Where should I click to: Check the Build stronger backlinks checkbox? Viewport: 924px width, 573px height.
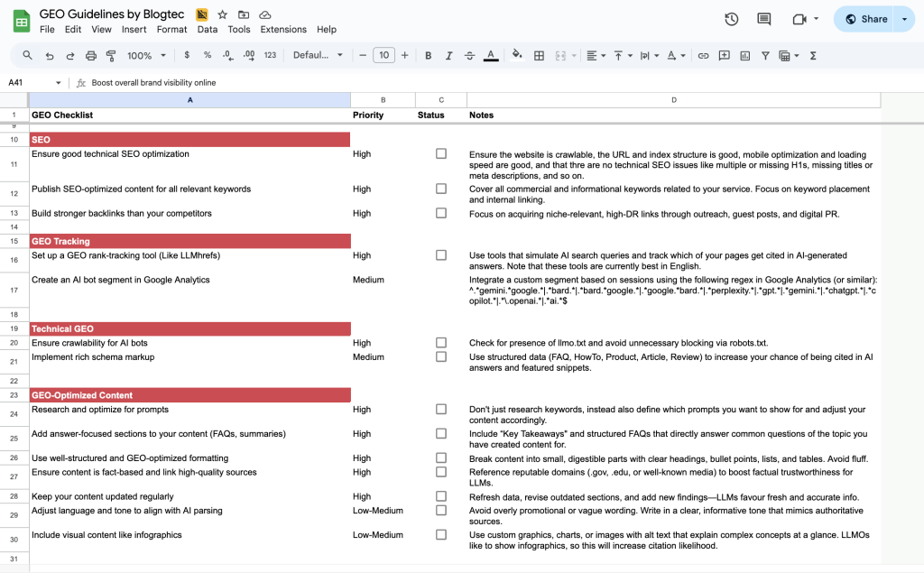pyautogui.click(x=440, y=213)
